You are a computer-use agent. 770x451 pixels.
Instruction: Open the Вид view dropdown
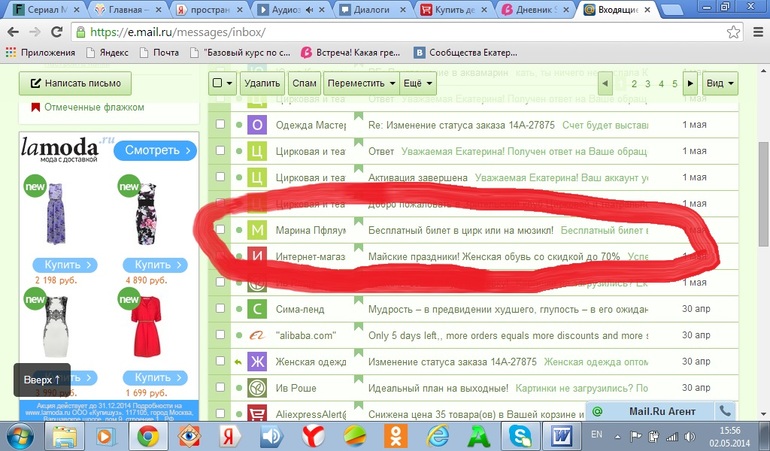(x=720, y=84)
